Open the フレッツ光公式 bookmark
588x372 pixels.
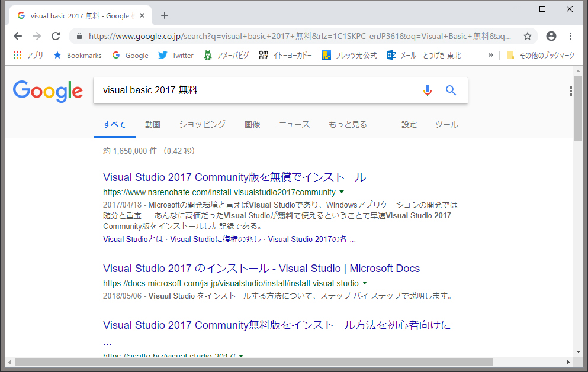tap(349, 56)
